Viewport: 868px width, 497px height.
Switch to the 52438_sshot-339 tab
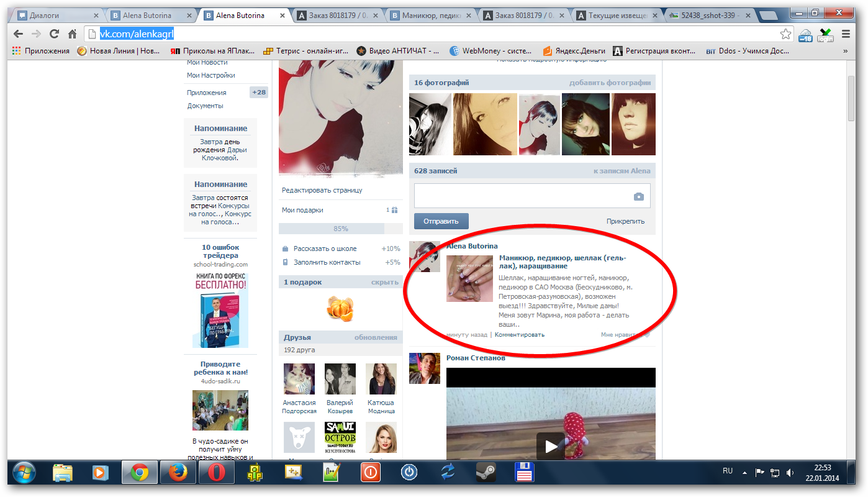(x=709, y=16)
